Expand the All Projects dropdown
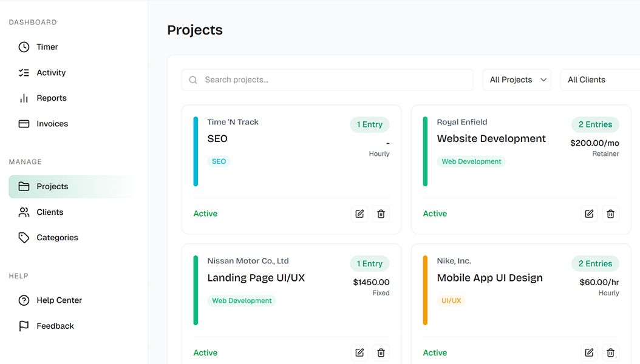Image resolution: width=640 pixels, height=364 pixels. pyautogui.click(x=517, y=79)
